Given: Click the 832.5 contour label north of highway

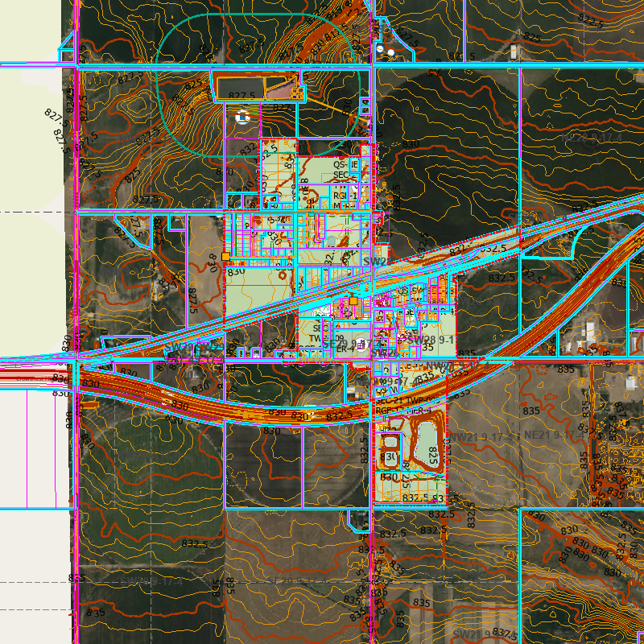Looking at the screenshot, I should coord(493,248).
